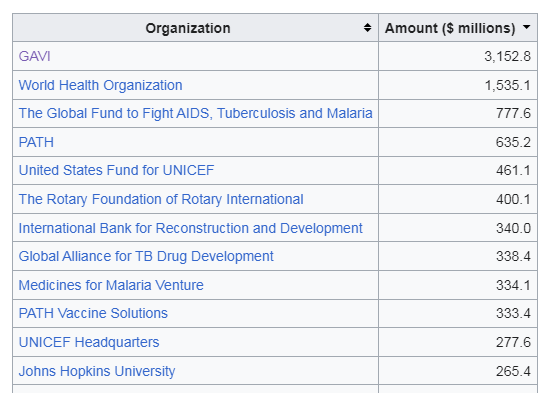The height and width of the screenshot is (393, 546).
Task: Open International Bank for Reconstruction and Development
Action: [x=190, y=228]
